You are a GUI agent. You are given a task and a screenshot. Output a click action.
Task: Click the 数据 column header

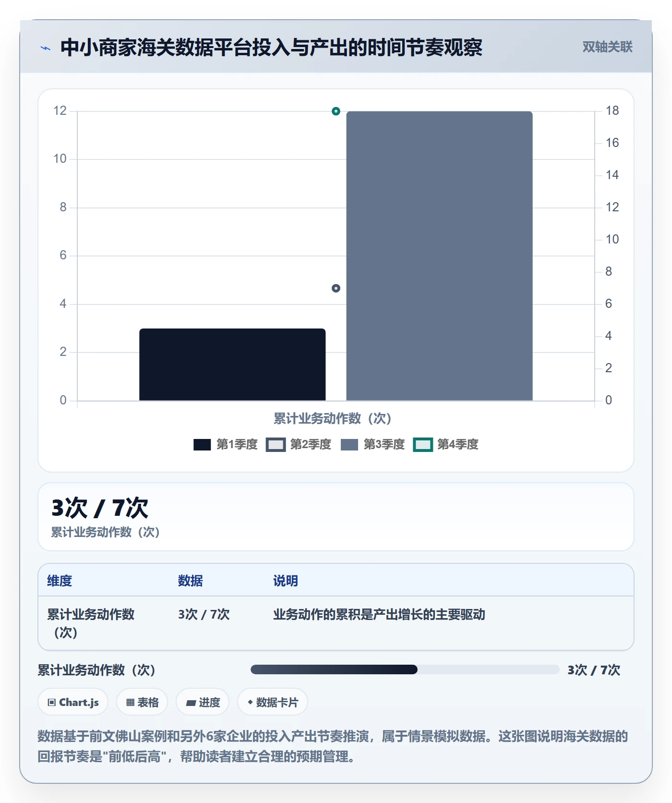pos(191,581)
